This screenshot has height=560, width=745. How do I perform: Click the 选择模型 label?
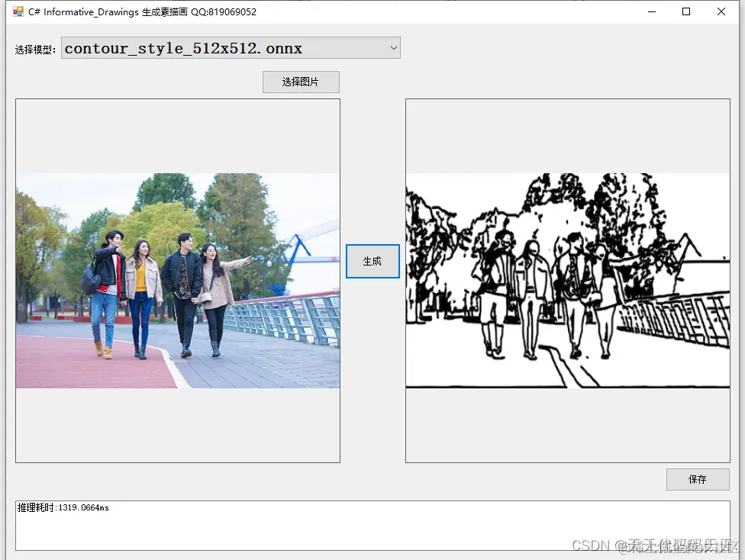[35, 50]
